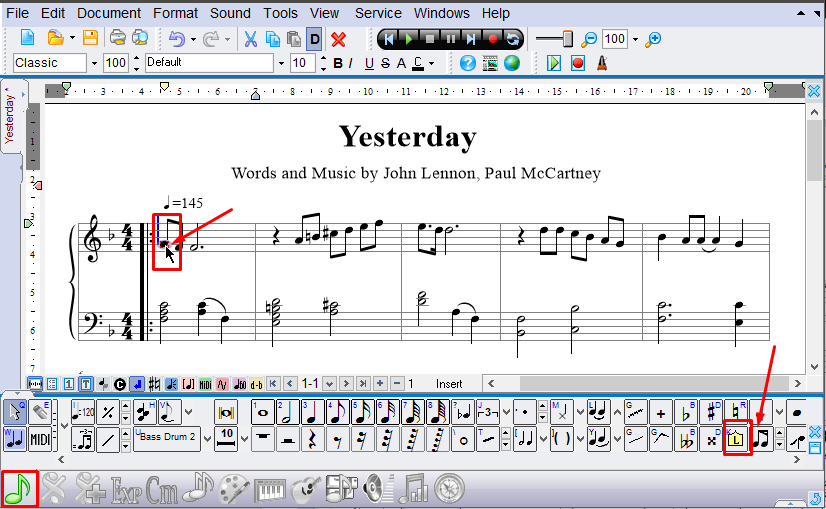The image size is (826, 509).
Task: Select the Yesterday document tab
Action: click(x=11, y=116)
